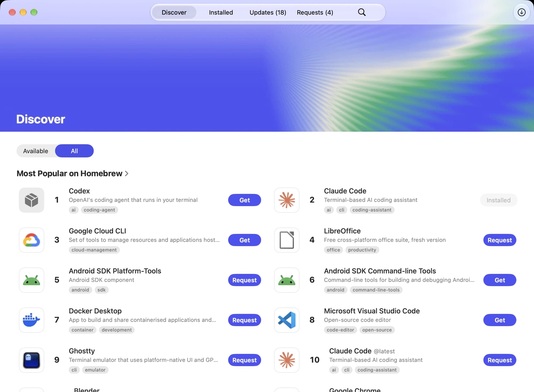This screenshot has width=534, height=392.
Task: Open the Requests (4) tab
Action: tap(315, 12)
